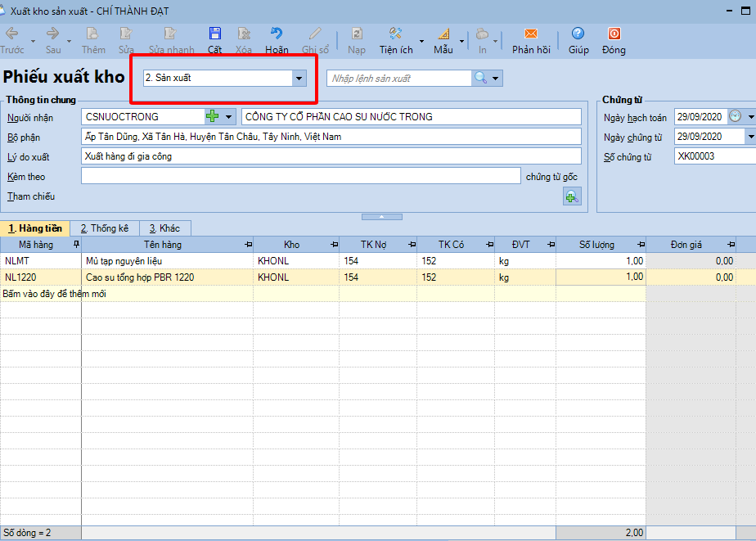Click the Thêm (add) toolbar icon
The width and height of the screenshot is (756, 541).
click(x=92, y=34)
